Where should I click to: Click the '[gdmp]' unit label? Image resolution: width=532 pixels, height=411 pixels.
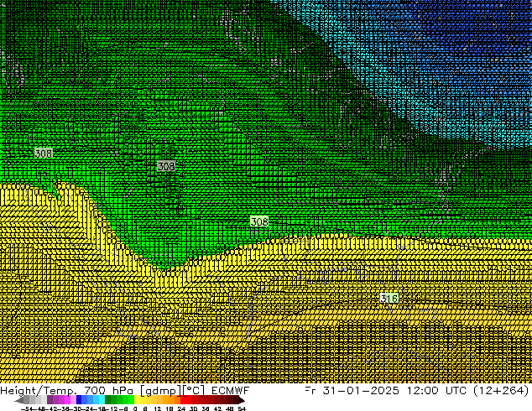tap(160, 391)
